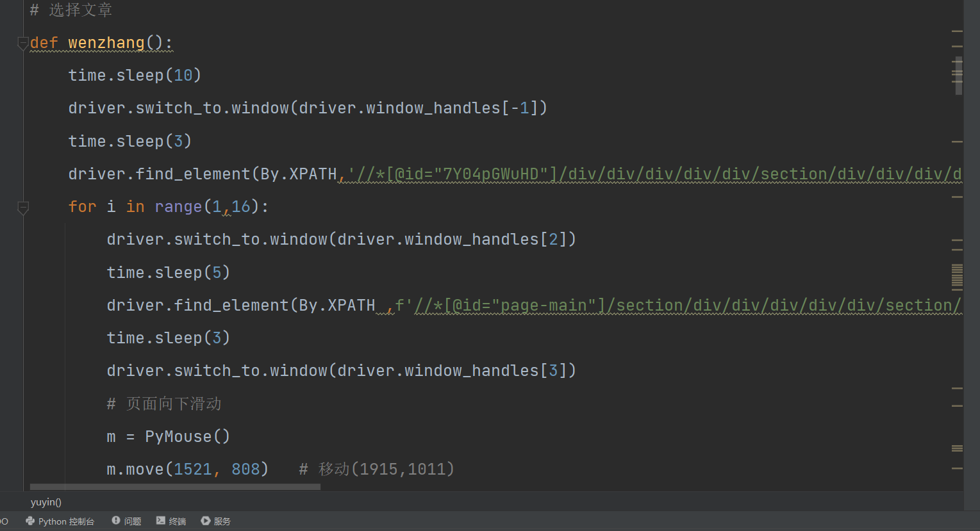Click the '# 页面向下滑动' comment
The height and width of the screenshot is (531, 980).
164,404
